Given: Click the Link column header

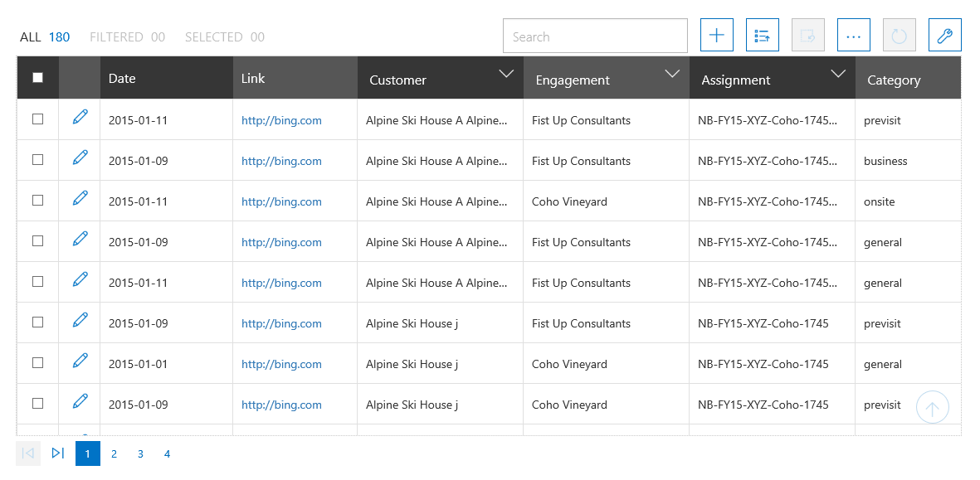Looking at the screenshot, I should coord(295,78).
